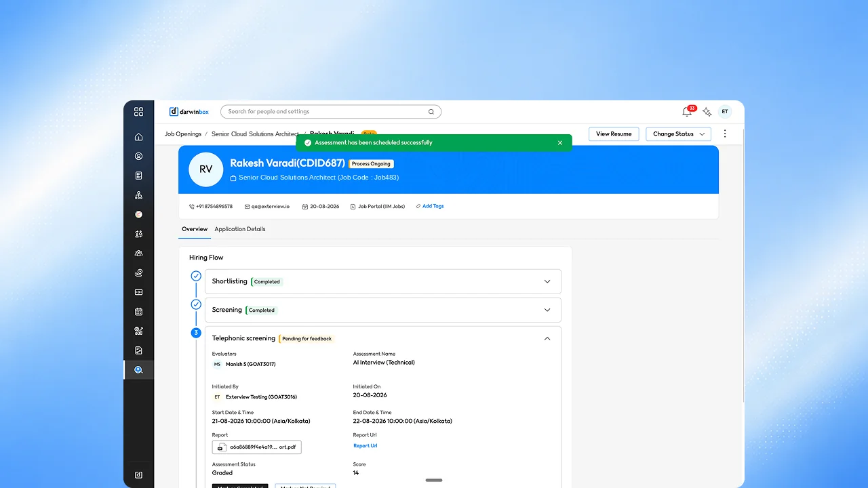The width and height of the screenshot is (868, 488).
Task: Open Senior Cloud Solutions Architect breadcrumb
Action: [255, 134]
